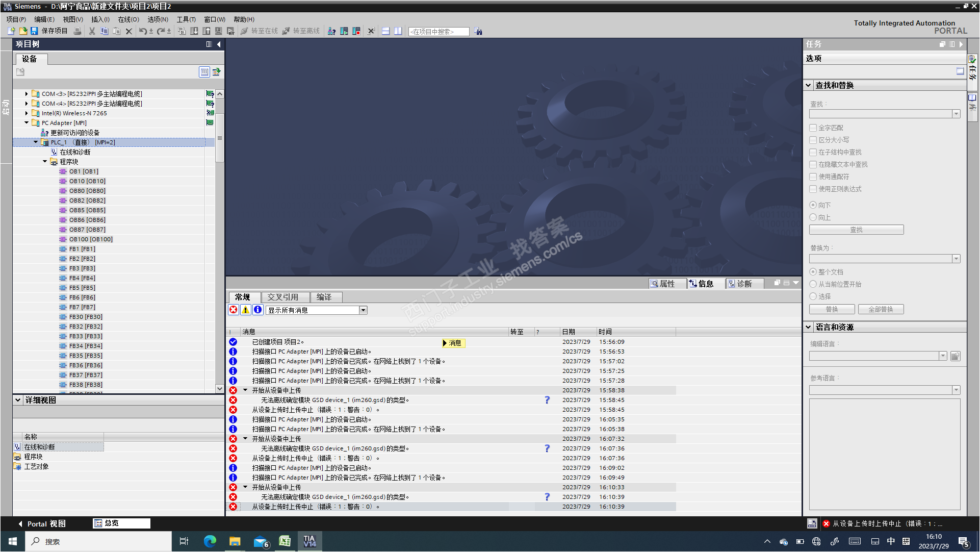The width and height of the screenshot is (980, 552).
Task: Click the Print toolbar icon
Action: coord(78,31)
